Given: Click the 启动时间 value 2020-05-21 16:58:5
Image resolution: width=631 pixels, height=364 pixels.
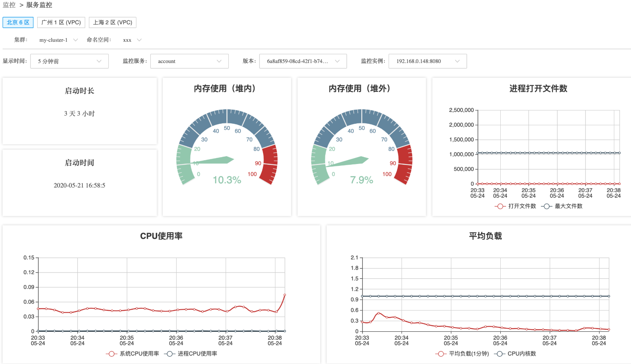Looking at the screenshot, I should 79,185.
